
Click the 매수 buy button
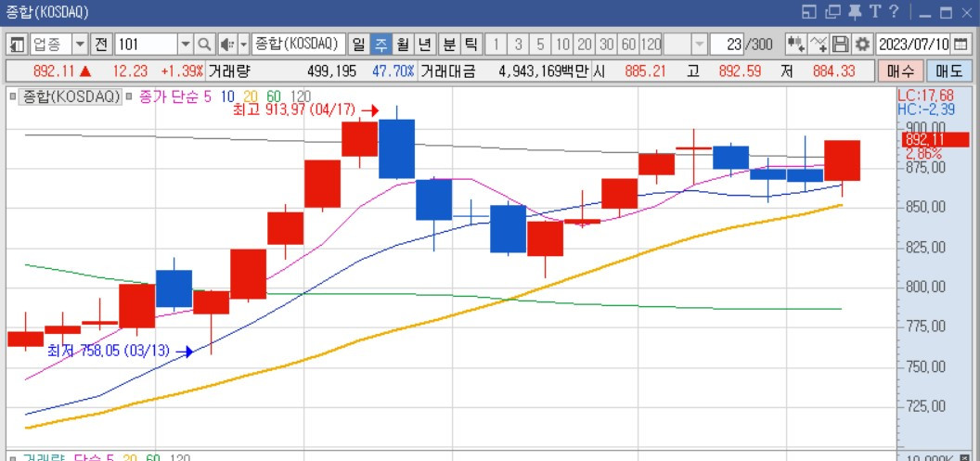point(900,71)
